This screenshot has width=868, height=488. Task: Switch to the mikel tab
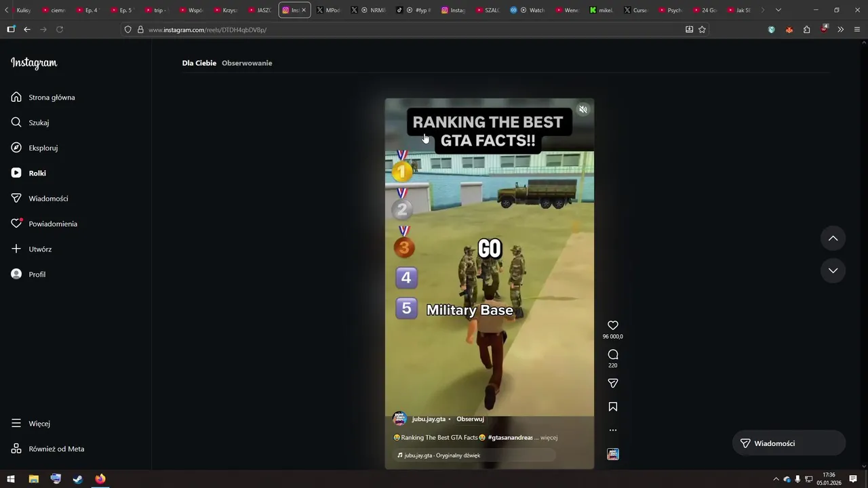(x=601, y=10)
